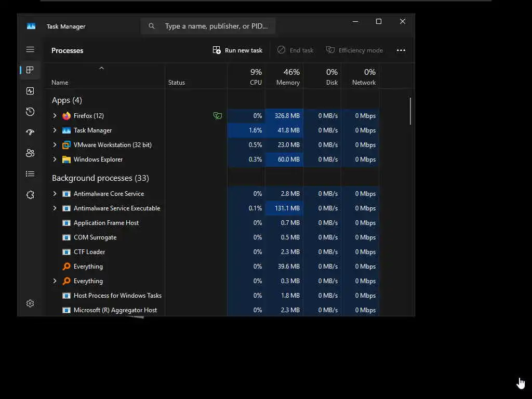
Task: Select the VMware Workstation 0.5% CPU cell
Action: [x=246, y=145]
